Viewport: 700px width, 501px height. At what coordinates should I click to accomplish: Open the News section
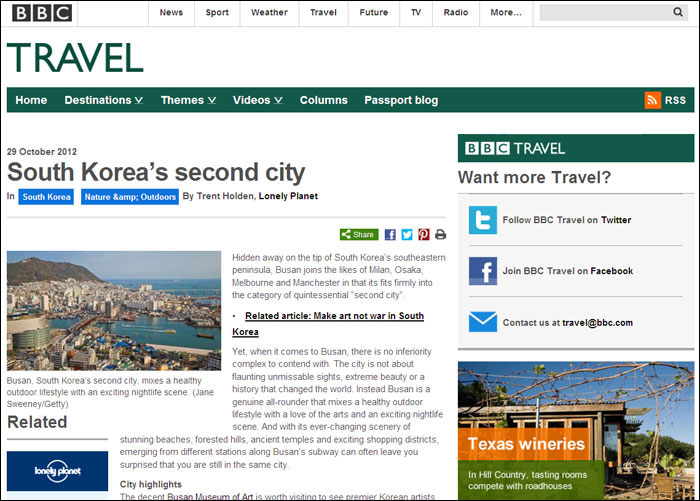tap(171, 13)
